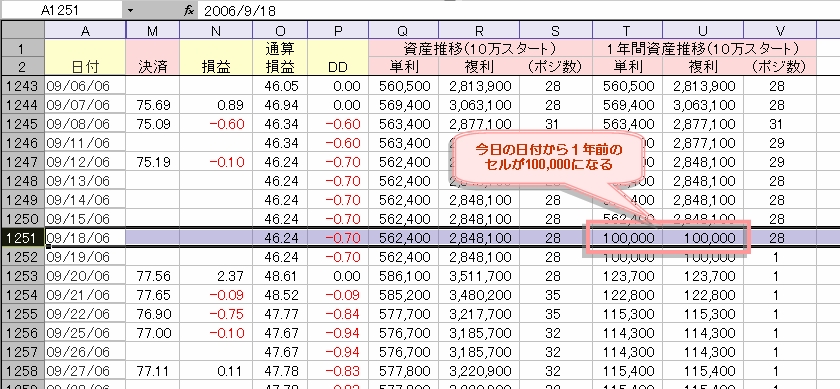Screen dimensions: 840x389
Task: Click 決済 value 75.09
Action: click(153, 124)
